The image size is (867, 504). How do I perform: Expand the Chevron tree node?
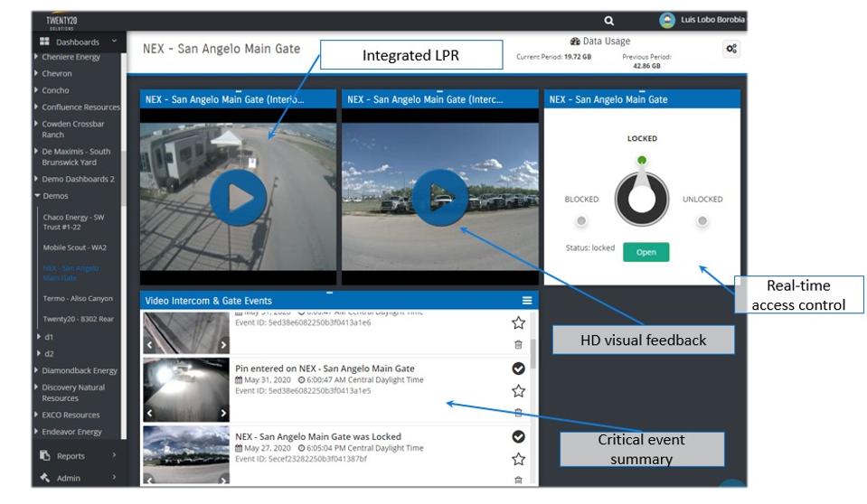click(36, 73)
